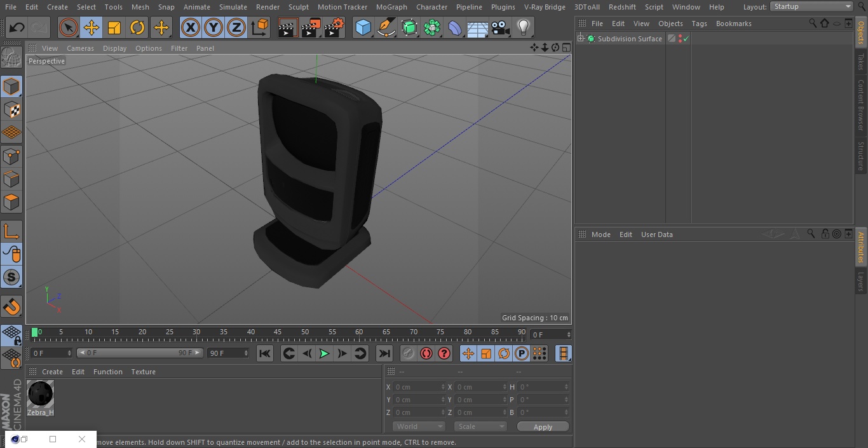Activate the Rotate tool
The height and width of the screenshot is (448, 868).
click(x=137, y=27)
